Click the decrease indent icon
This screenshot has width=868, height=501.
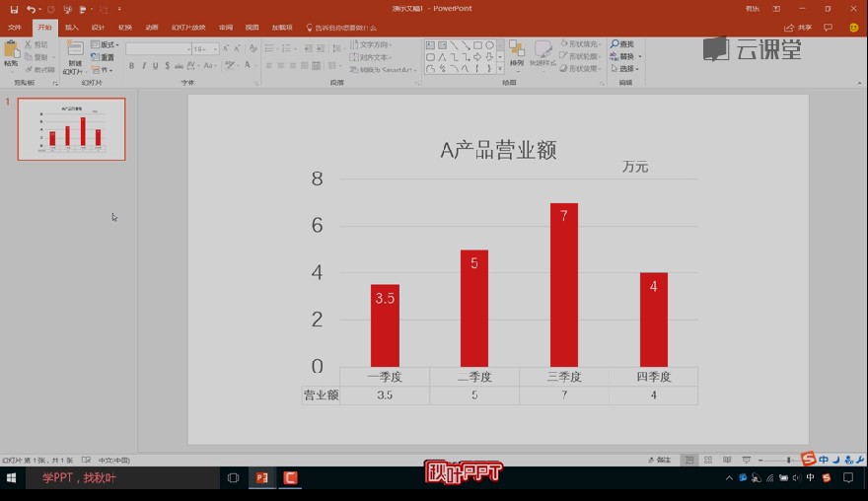pyautogui.click(x=309, y=48)
